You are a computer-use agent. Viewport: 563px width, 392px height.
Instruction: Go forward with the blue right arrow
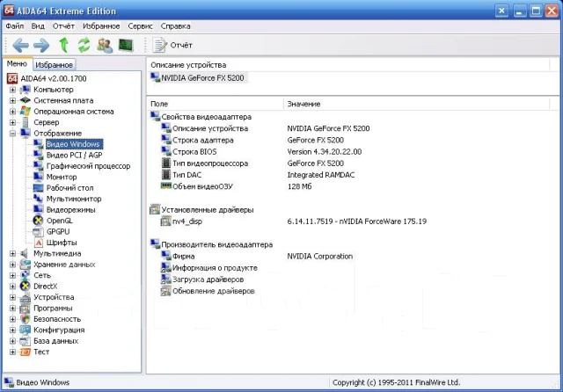[x=41, y=45]
